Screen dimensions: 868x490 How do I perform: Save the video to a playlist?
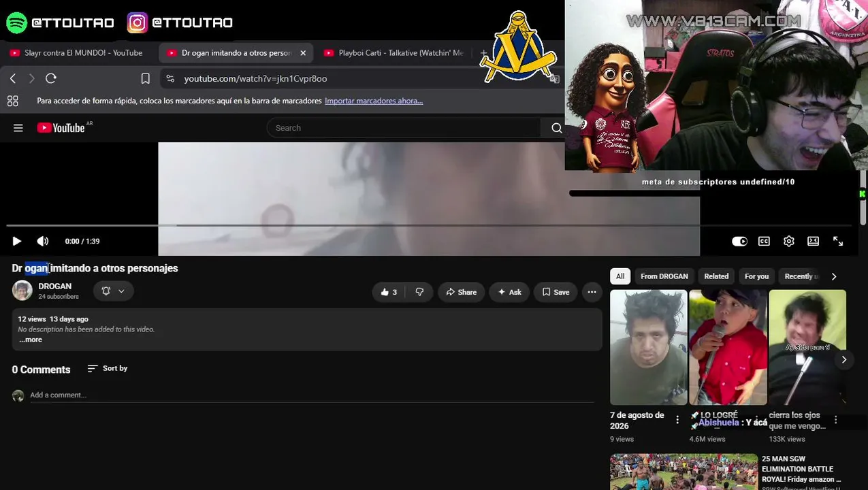pos(556,292)
